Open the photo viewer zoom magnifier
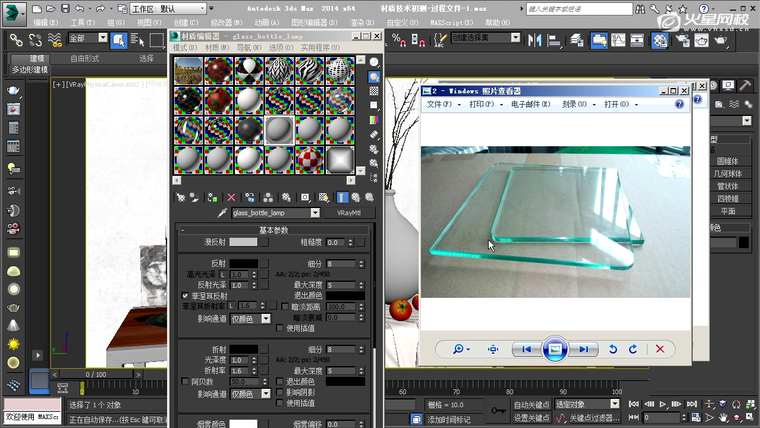The width and height of the screenshot is (760, 428). tap(461, 349)
